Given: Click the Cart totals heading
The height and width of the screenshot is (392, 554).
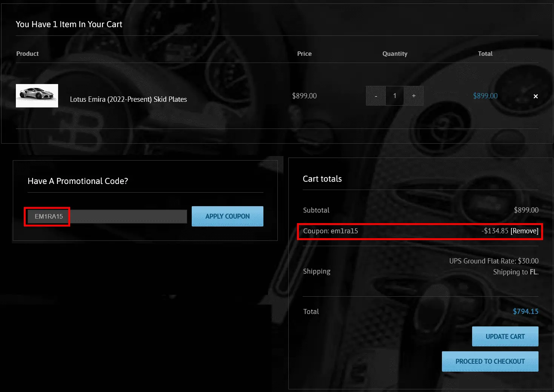Looking at the screenshot, I should [x=322, y=179].
